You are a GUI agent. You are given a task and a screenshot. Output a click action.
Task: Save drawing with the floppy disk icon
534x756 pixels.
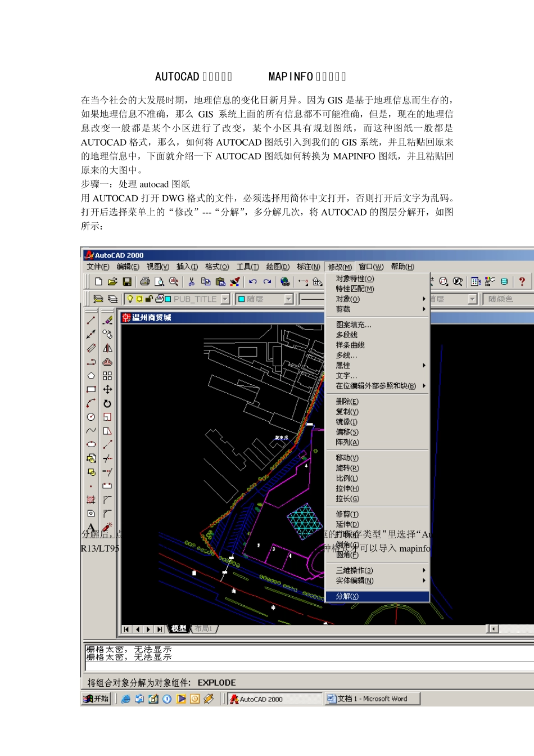[127, 281]
